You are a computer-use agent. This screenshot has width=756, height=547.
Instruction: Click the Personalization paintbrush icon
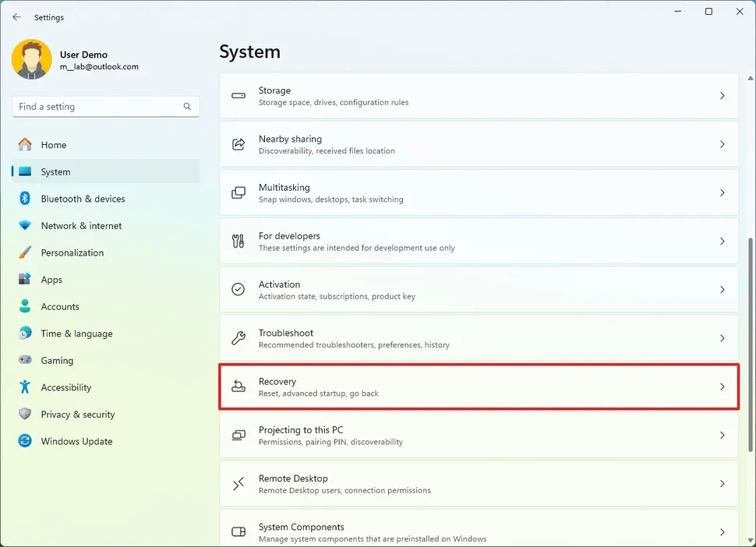[x=25, y=252]
